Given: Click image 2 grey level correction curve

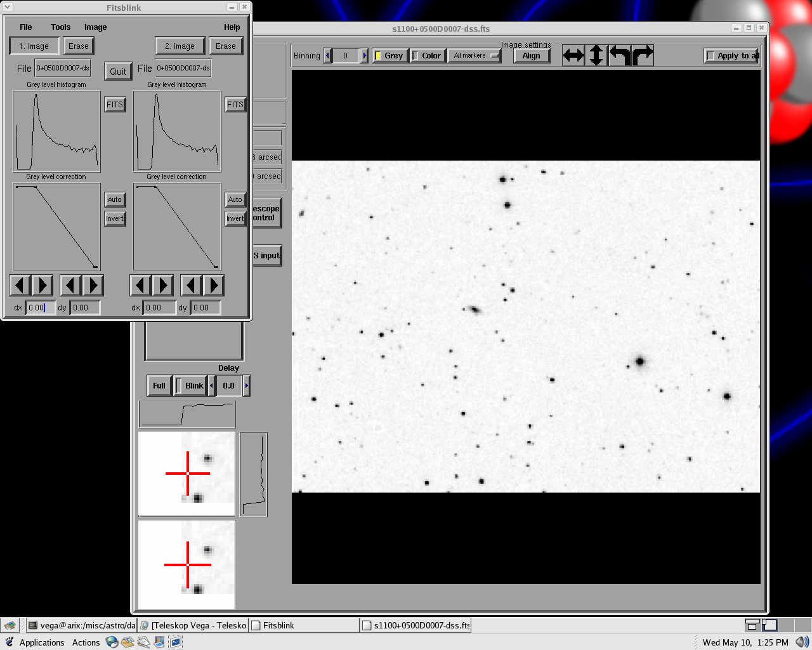Looking at the screenshot, I should (x=177, y=227).
